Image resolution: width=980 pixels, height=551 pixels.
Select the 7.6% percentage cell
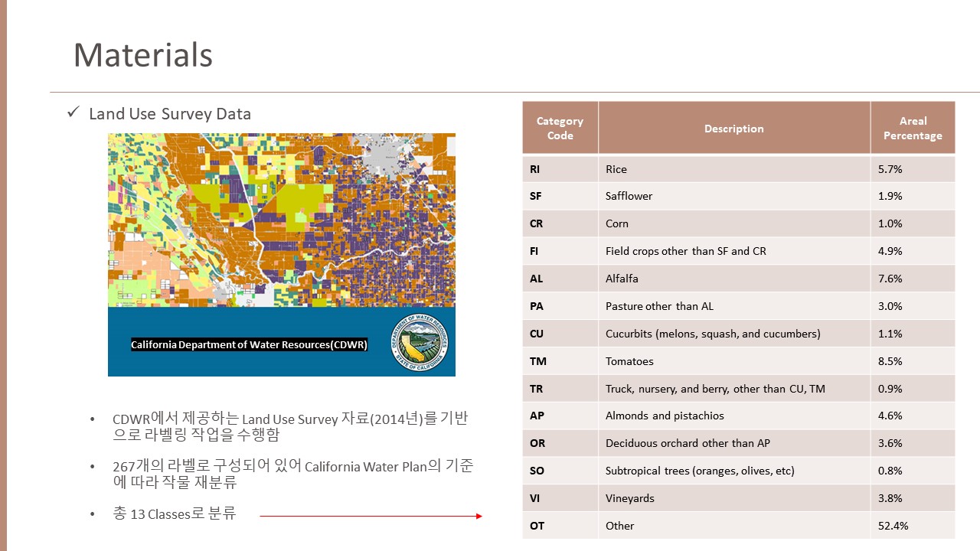click(x=913, y=279)
